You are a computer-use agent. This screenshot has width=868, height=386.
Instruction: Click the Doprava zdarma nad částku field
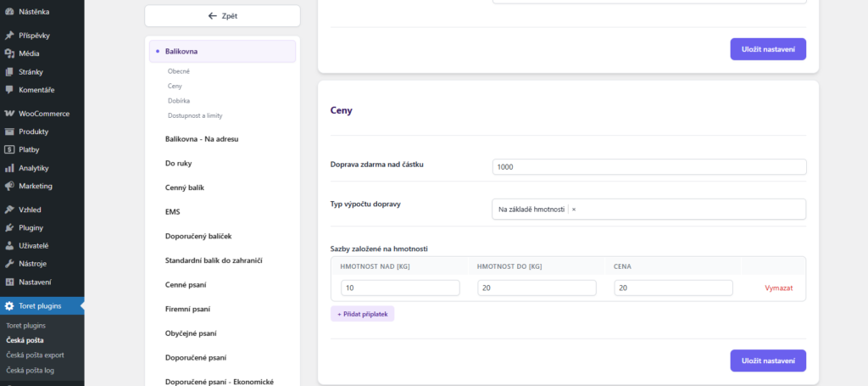pos(648,167)
